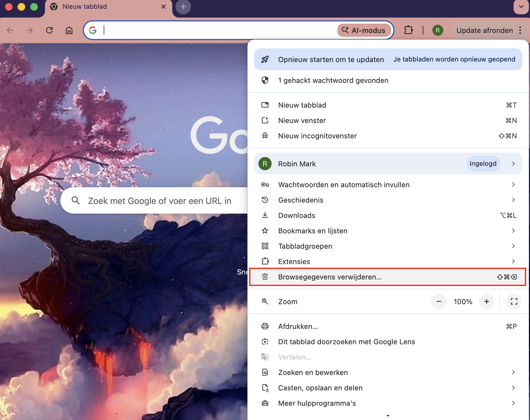This screenshot has width=530, height=420.
Task: Open the profile avatar R in the toolbar
Action: click(x=438, y=30)
